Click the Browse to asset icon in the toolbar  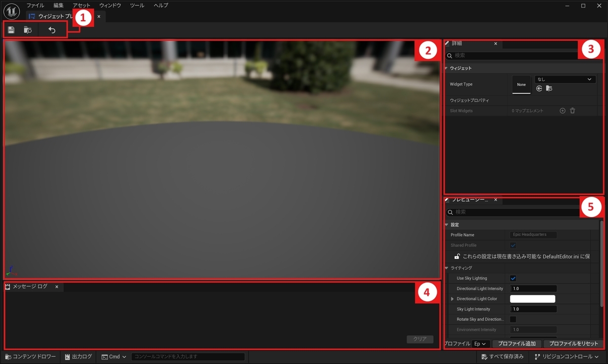point(28,29)
